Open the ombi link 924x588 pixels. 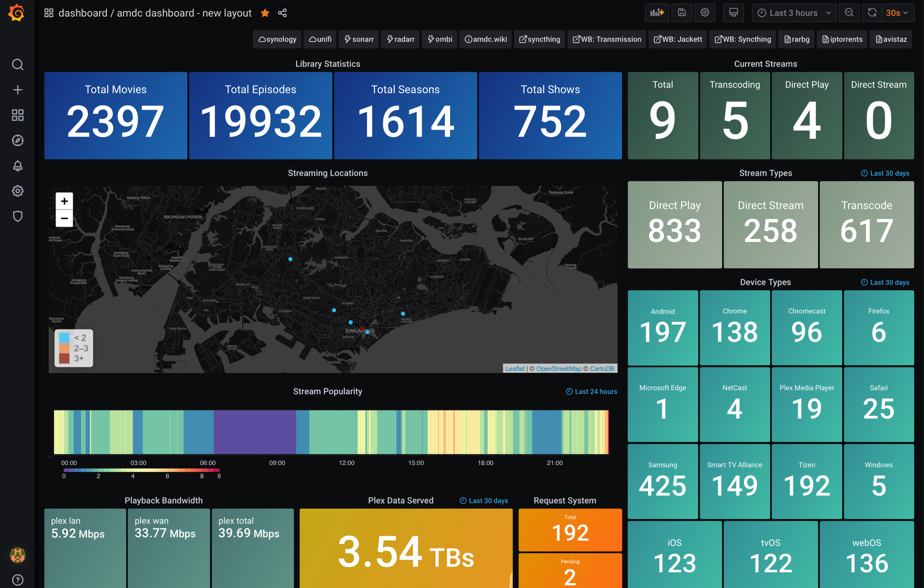point(439,39)
